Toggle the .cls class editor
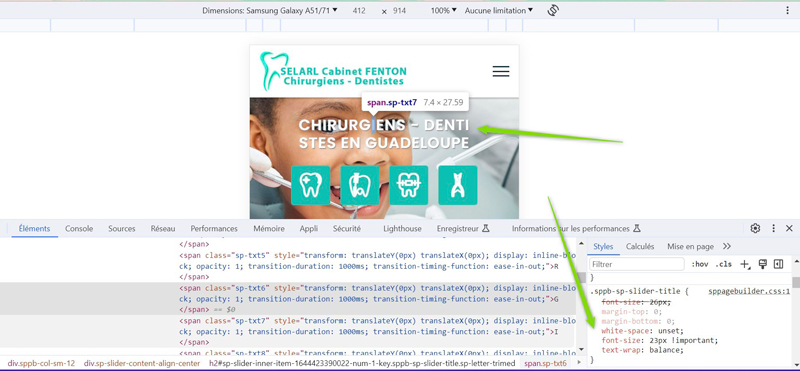Viewport: 800px width, 371px height. (x=723, y=264)
